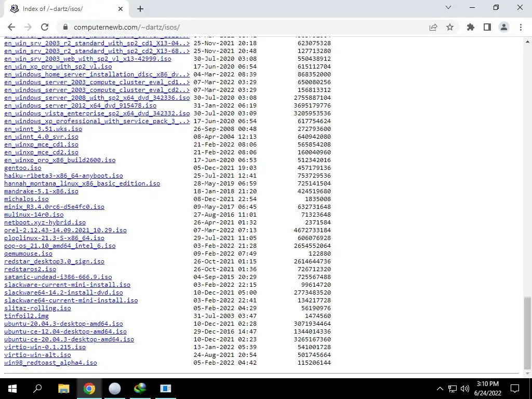Viewport: 532px width, 399px height.
Task: Download slitaz-rolling.iso
Action: point(37,309)
